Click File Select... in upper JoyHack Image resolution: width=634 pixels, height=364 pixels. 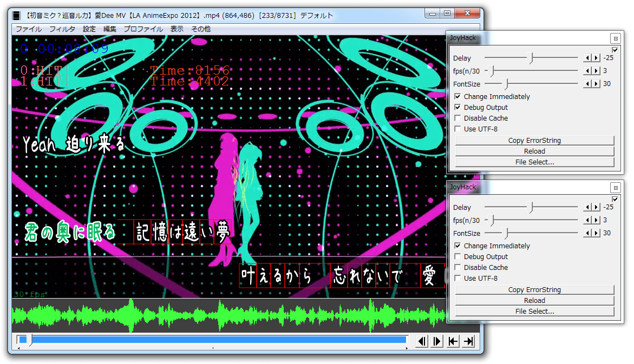[x=534, y=162]
